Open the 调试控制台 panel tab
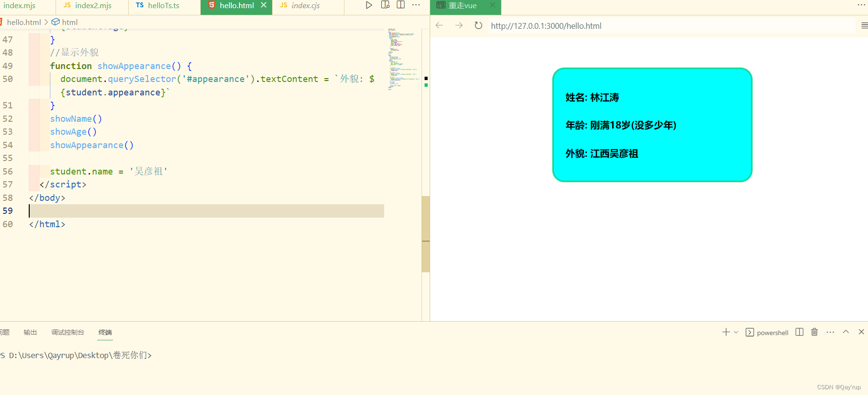This screenshot has width=868, height=395. click(68, 332)
